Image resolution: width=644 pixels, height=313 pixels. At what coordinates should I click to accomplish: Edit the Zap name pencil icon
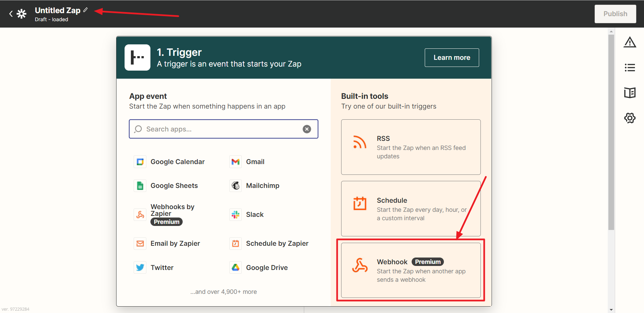[86, 10]
